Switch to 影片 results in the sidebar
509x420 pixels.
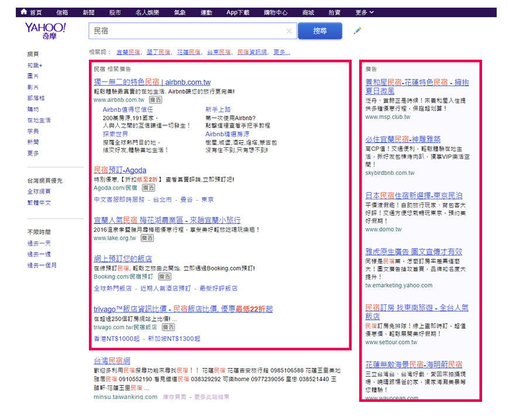[33, 87]
